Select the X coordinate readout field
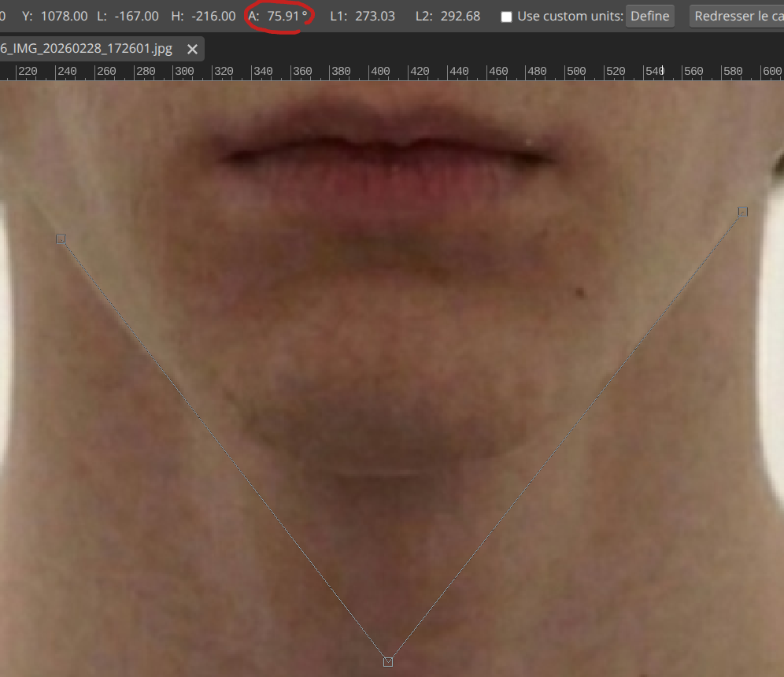 (4, 16)
